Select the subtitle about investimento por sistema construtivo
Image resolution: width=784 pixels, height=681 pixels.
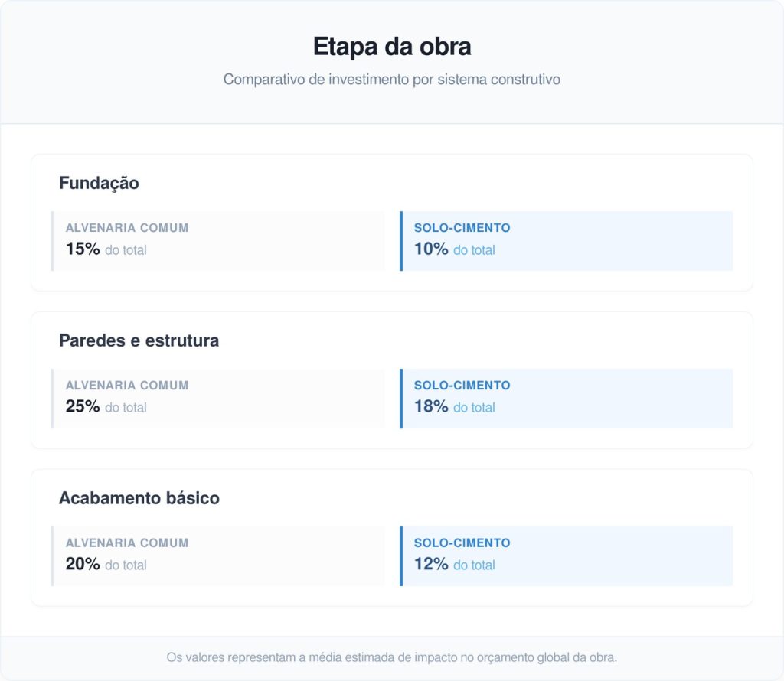point(391,80)
